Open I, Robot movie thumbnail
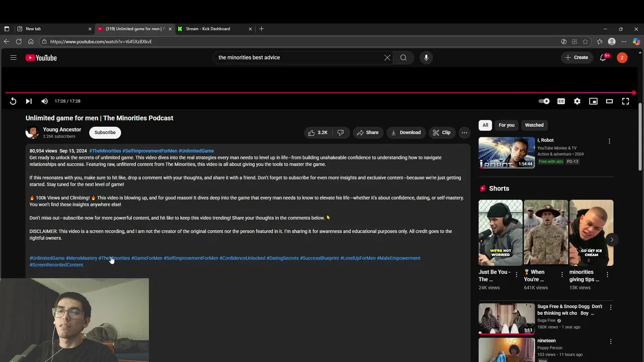 (x=507, y=153)
